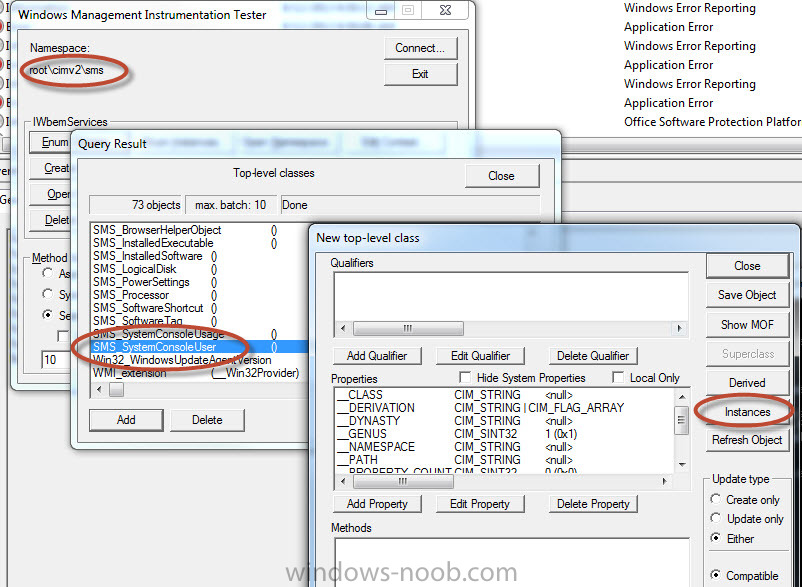
Task: Select SMS_BrowserHelperObject in the class list
Action: point(199,230)
